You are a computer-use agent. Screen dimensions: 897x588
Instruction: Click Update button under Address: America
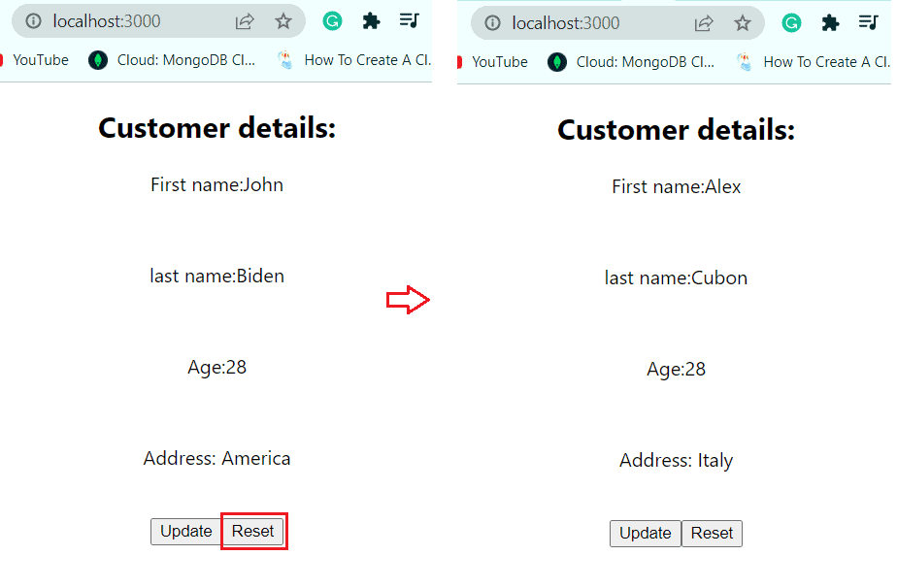pyautogui.click(x=186, y=532)
